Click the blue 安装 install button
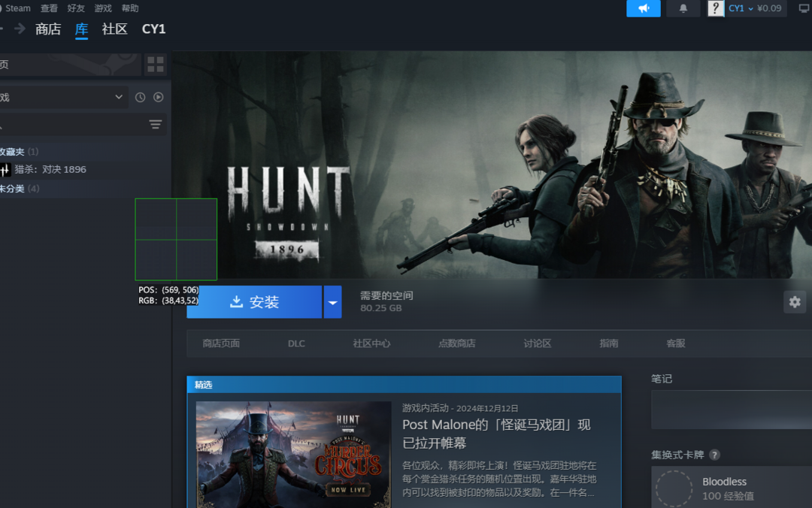The height and width of the screenshot is (508, 812). [x=254, y=302]
